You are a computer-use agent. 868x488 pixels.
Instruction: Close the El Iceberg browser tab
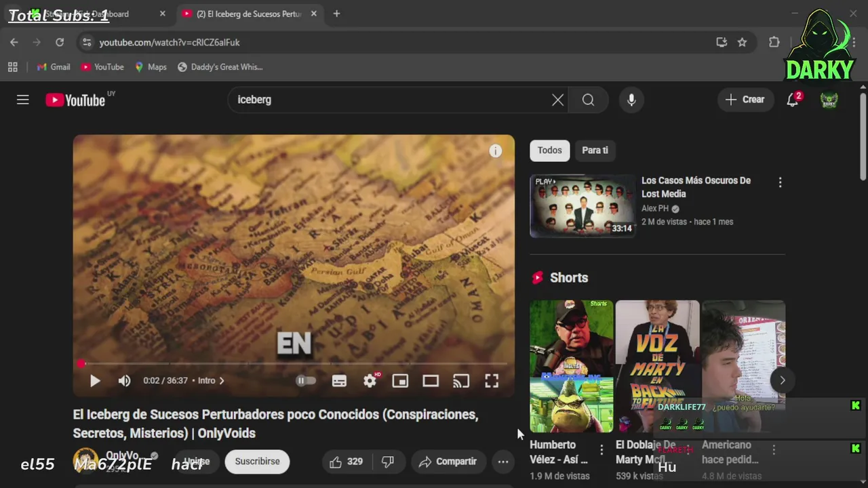click(313, 14)
